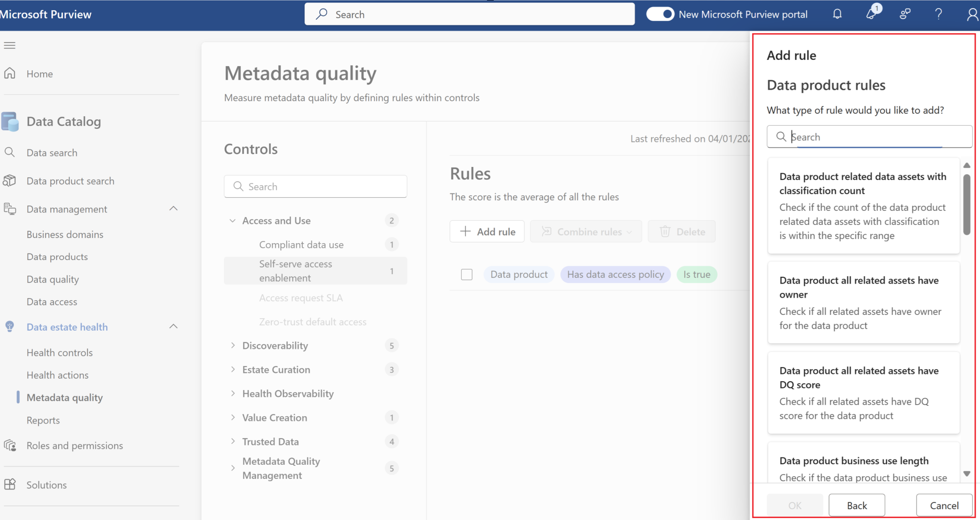Open the What's new megaphone icon
980x520 pixels.
871,14
